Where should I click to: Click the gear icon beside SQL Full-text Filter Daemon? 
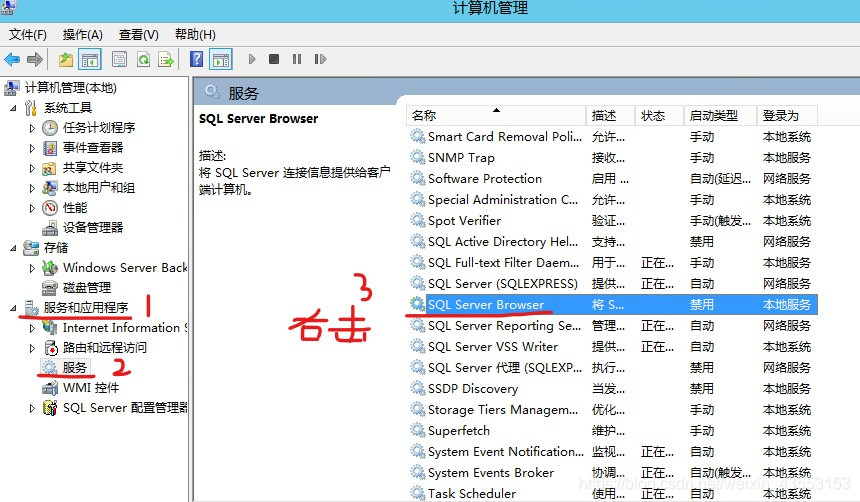click(418, 262)
